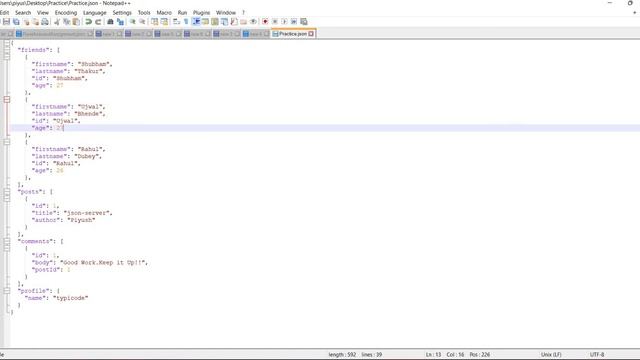640x360 pixels.
Task: Open the Edit menu
Action: pyautogui.click(x=4, y=13)
